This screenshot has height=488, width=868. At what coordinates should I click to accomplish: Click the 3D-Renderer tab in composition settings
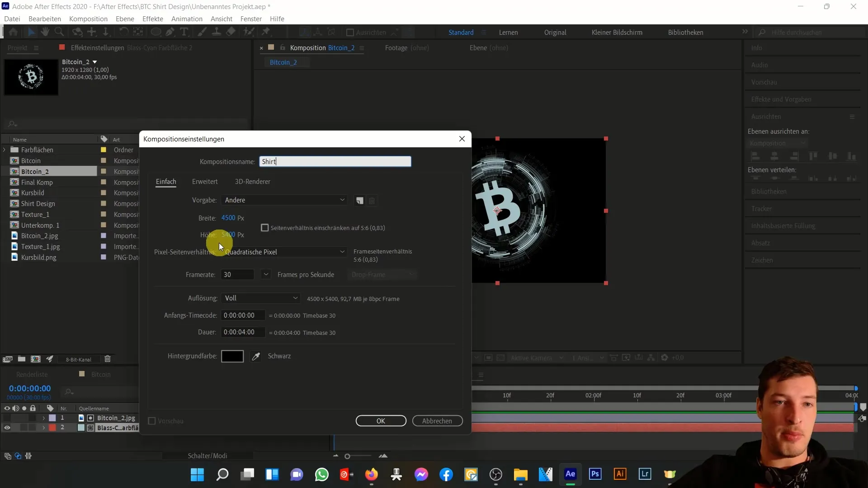[x=252, y=181]
